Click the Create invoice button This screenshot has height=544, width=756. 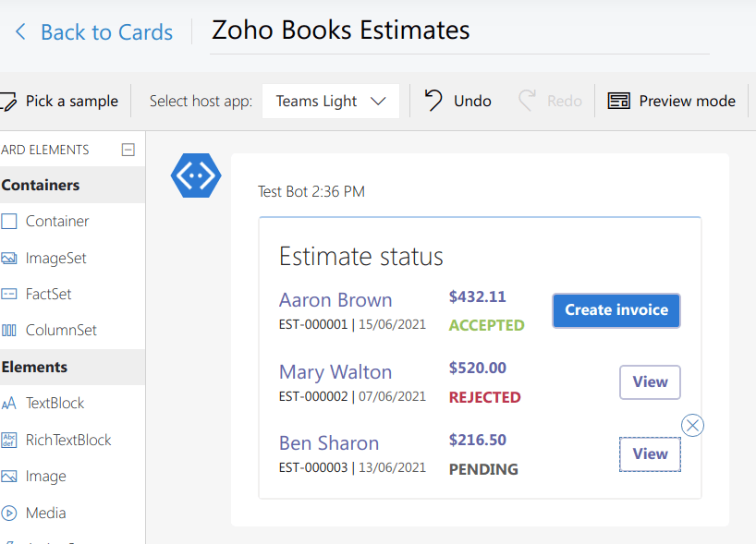point(616,310)
